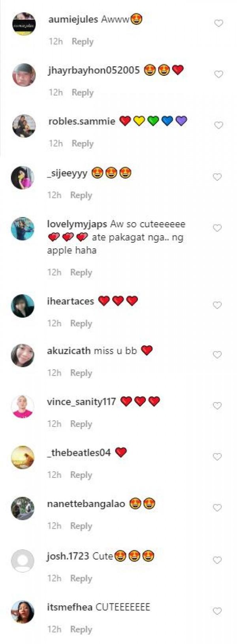Tap the heart icon beside robles.sammie's comment
Viewport: 237px width, 644px height.
point(218,125)
